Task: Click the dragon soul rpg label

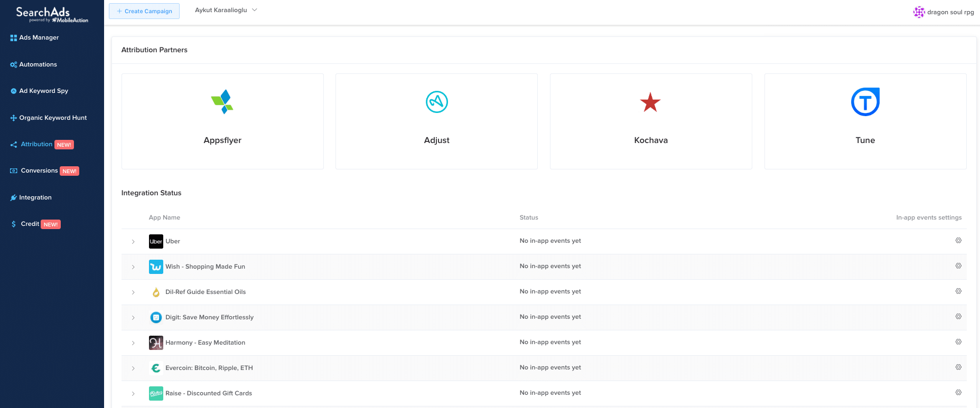Action: tap(950, 12)
